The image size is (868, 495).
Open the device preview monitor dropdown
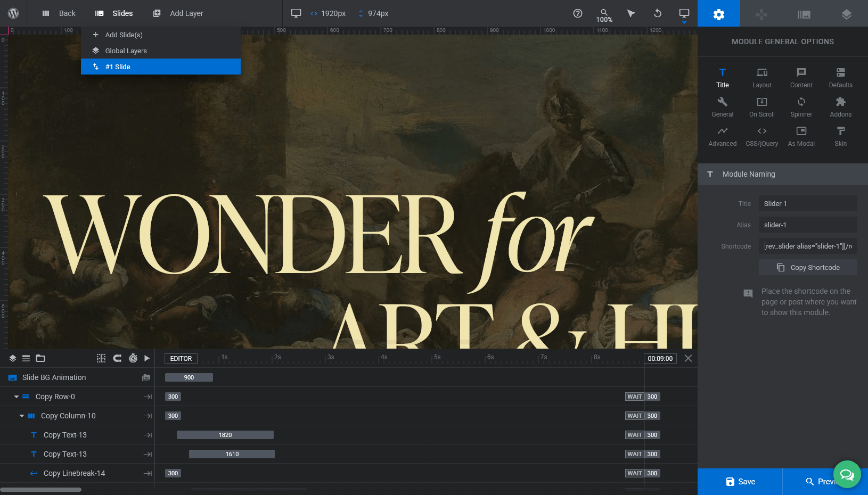684,14
